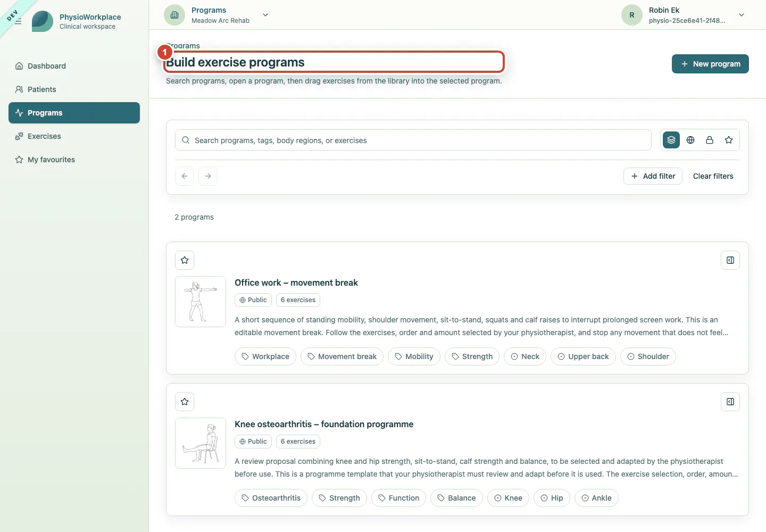Expand the Programs Meadow Arc Rehab dropdown

tap(265, 15)
